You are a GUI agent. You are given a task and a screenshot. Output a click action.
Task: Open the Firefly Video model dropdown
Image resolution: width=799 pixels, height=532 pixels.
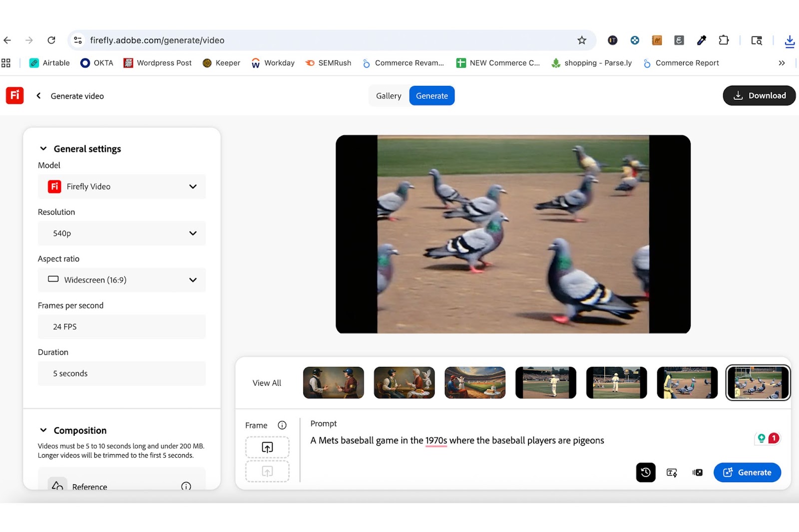point(122,187)
